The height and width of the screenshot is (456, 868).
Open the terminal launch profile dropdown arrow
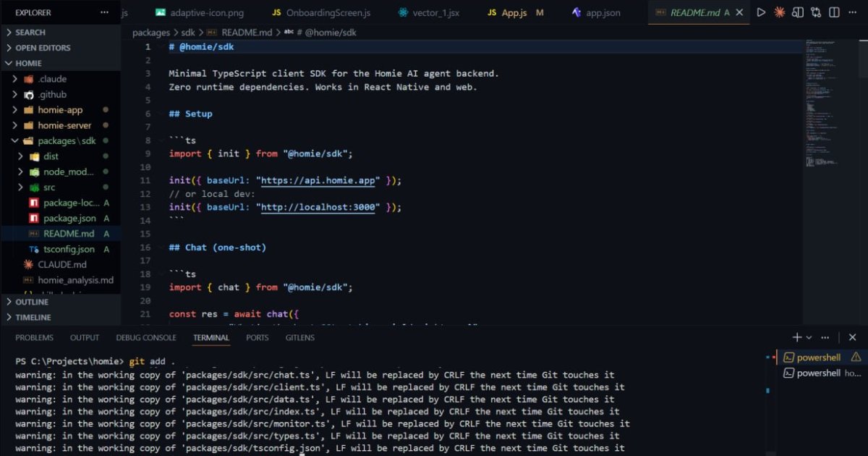tap(809, 337)
